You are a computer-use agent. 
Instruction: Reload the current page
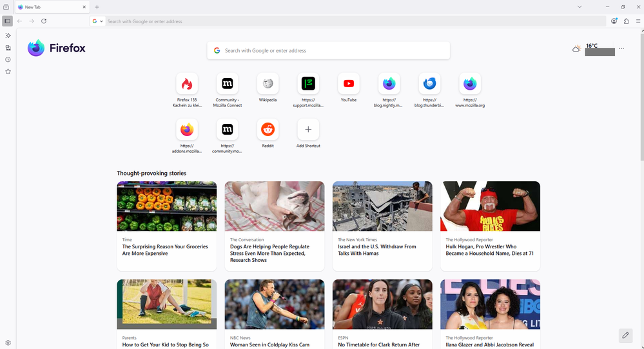point(44,21)
